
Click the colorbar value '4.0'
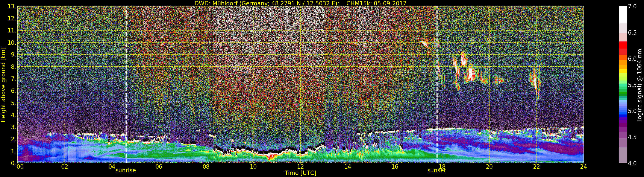(x=632, y=163)
